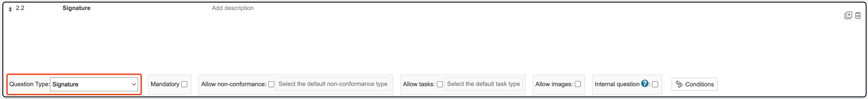This screenshot has width=868, height=99.
Task: Open the default task type selector
Action: click(x=483, y=84)
